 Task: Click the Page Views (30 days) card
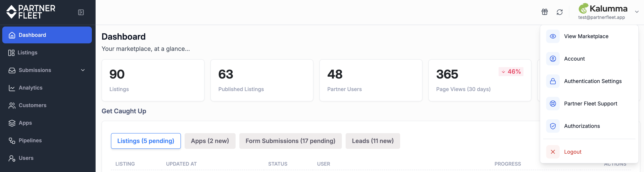[x=479, y=80]
